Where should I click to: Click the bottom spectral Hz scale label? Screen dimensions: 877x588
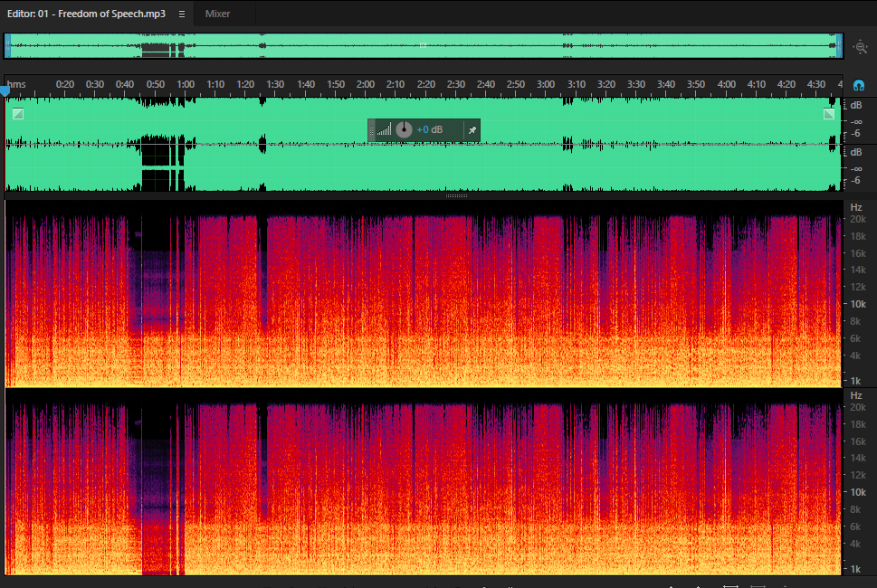[856, 395]
